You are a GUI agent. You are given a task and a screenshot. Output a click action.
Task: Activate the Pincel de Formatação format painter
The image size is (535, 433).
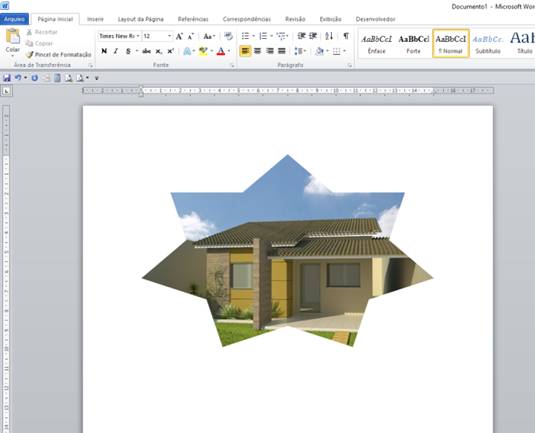58,55
